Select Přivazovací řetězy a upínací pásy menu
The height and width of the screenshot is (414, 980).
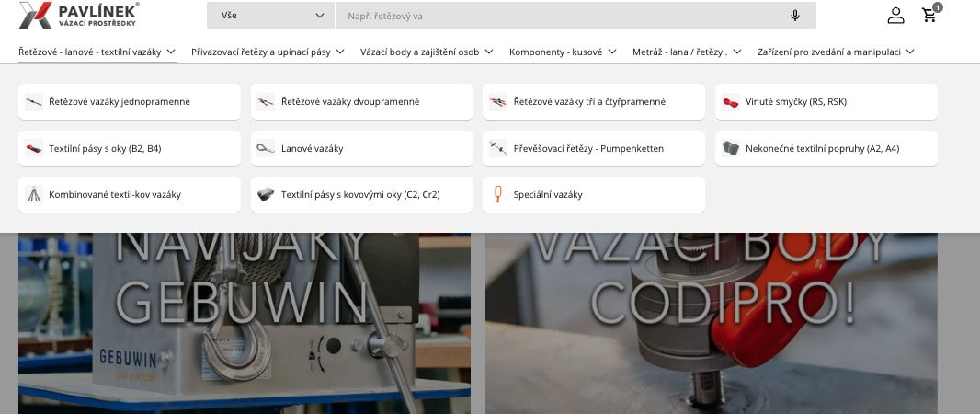tap(260, 52)
